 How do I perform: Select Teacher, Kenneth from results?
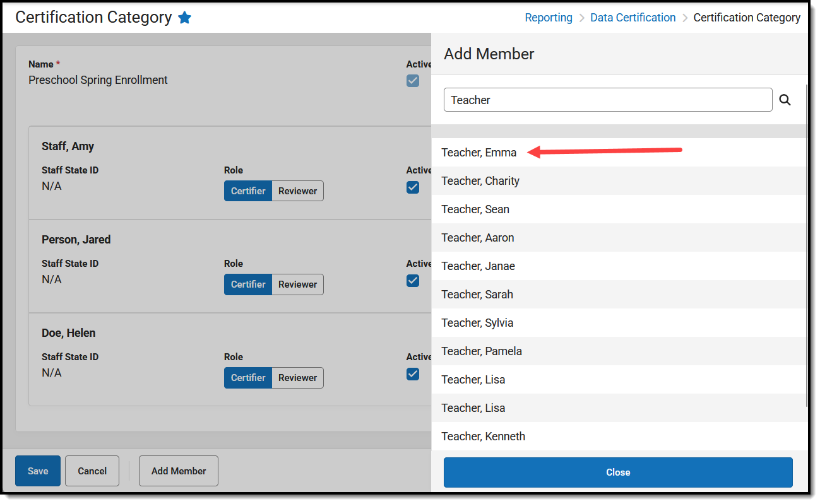(x=619, y=437)
